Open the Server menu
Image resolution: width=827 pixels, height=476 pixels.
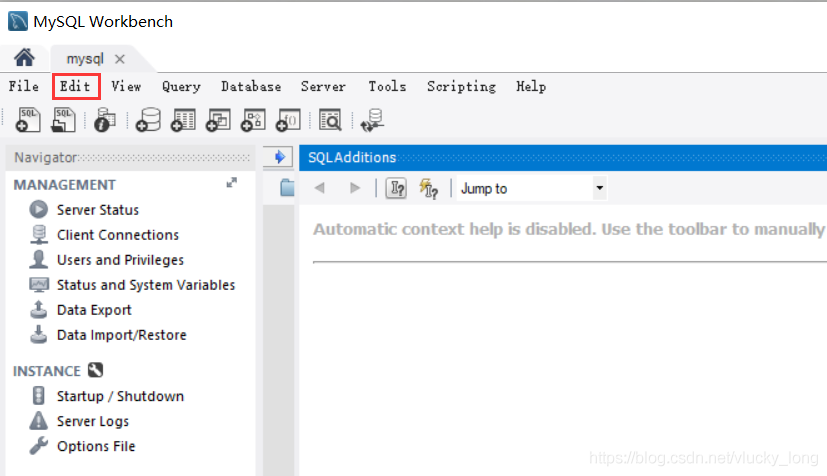[323, 86]
